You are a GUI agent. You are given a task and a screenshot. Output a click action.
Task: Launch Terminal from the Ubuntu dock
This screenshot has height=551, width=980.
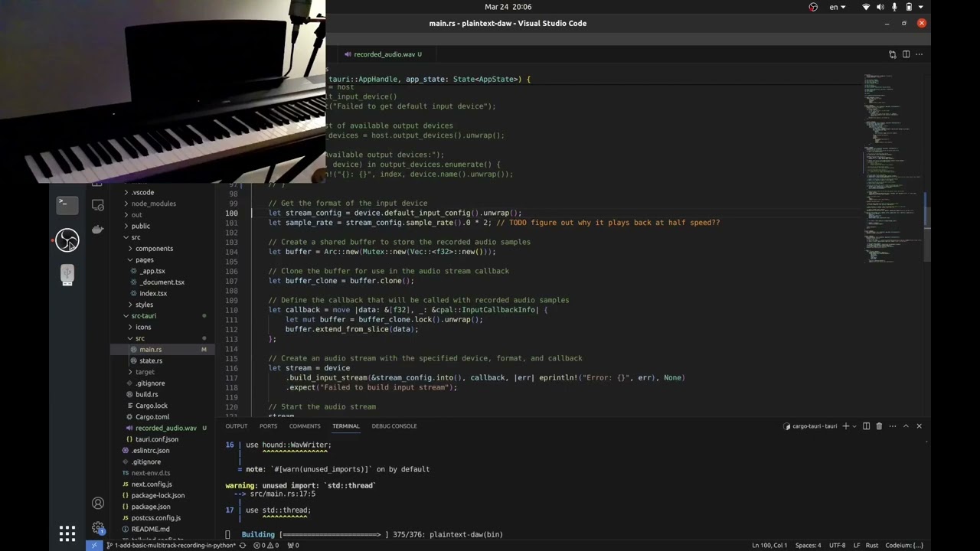point(67,204)
